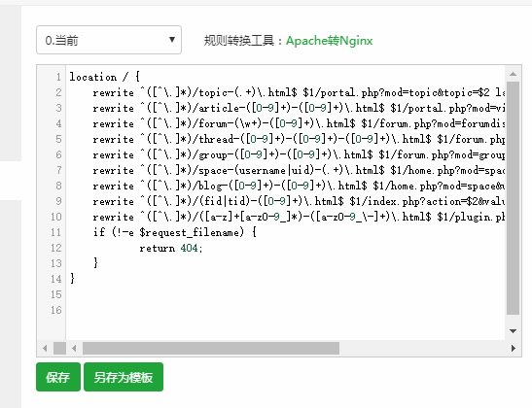Click line number 14 in the gutter
Image resolution: width=532 pixels, height=408 pixels.
click(56, 279)
